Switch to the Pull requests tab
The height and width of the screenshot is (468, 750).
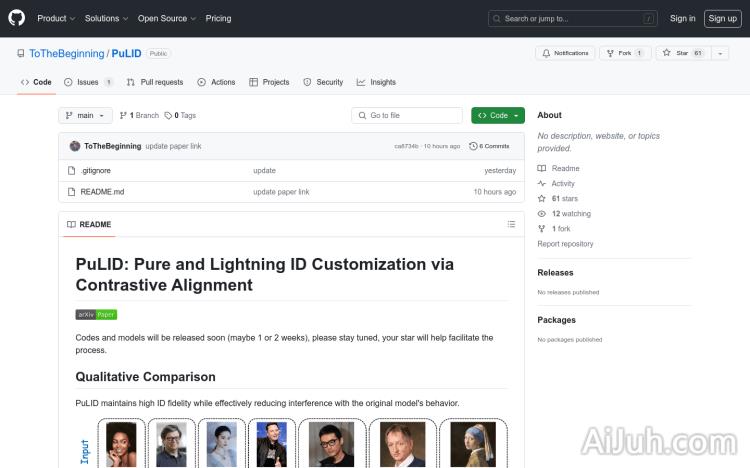coord(156,82)
